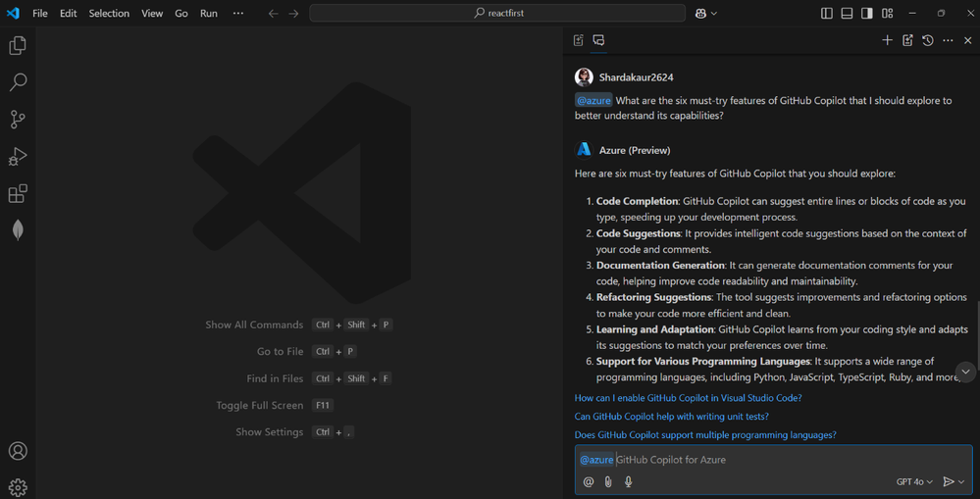Expand the overflow menu ellipsis in menu bar

click(x=238, y=13)
